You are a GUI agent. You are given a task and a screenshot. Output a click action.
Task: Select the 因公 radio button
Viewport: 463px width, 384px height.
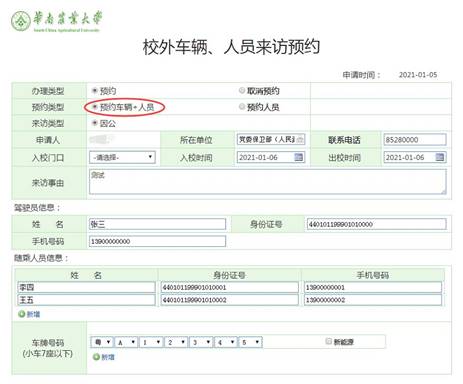[95, 123]
